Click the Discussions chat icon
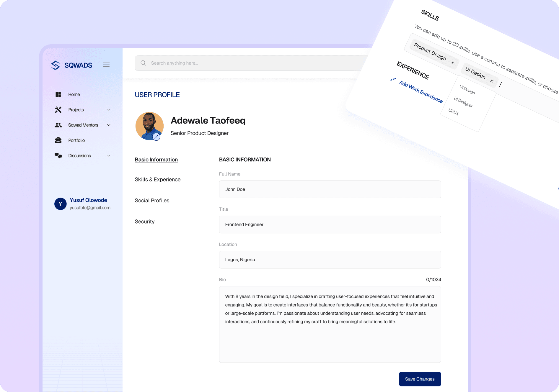The height and width of the screenshot is (392, 559). tap(58, 155)
